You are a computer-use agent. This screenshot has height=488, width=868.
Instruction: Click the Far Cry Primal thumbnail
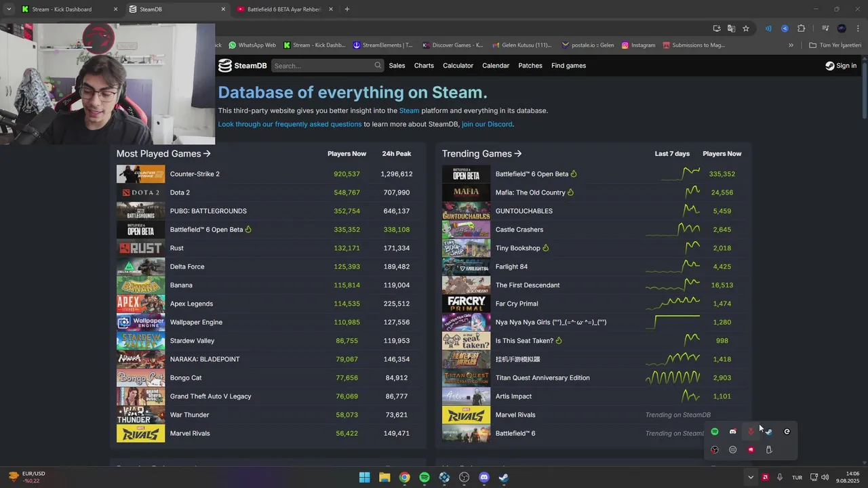point(466,304)
